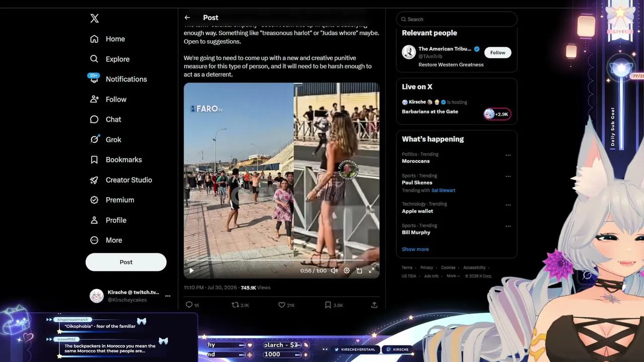644x362 pixels.
Task: Select Bookmarks in the navigation menu
Action: [124, 159]
